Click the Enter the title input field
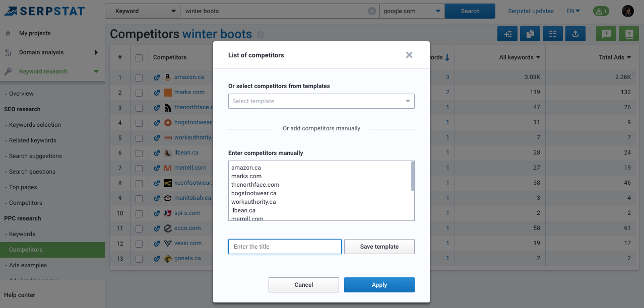Viewport: 644px width, 308px height. click(x=285, y=247)
